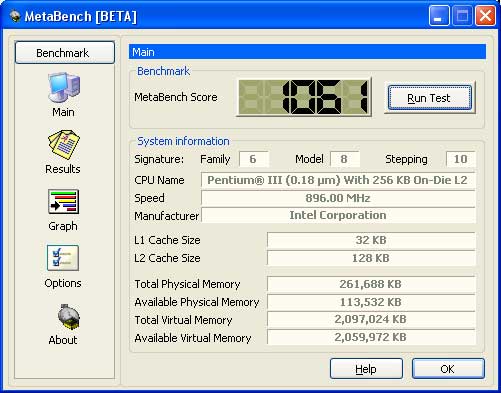
Task: Confirm with the OK button
Action: pyautogui.click(x=448, y=369)
